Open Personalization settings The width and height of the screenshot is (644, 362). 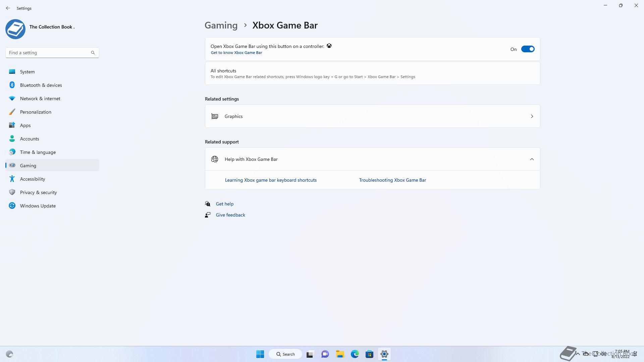pyautogui.click(x=52, y=112)
